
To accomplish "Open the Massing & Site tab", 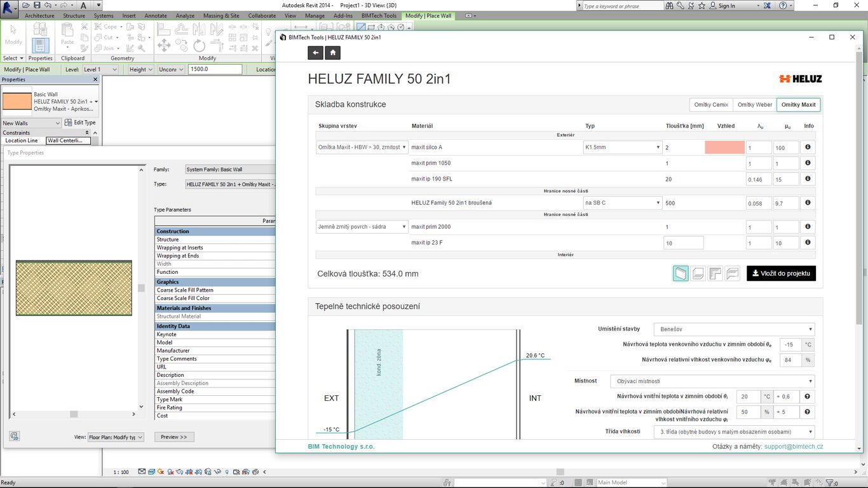I will click(221, 16).
